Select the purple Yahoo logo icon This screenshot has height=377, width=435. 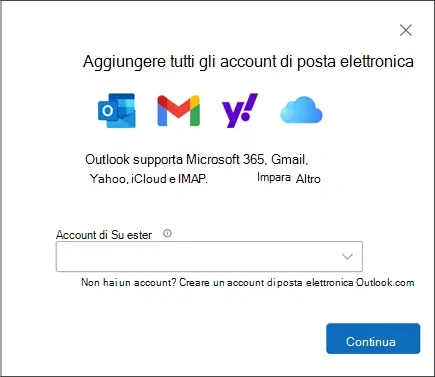coord(240,110)
